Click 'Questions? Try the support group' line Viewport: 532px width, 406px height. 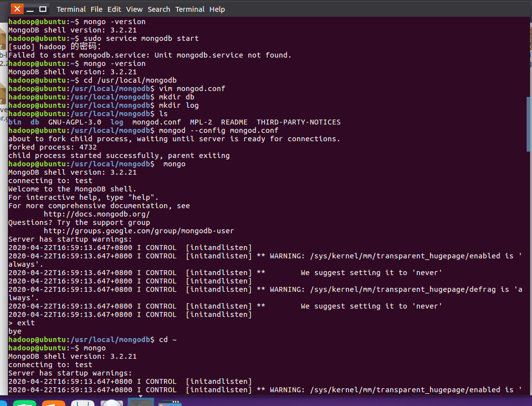tap(79, 222)
